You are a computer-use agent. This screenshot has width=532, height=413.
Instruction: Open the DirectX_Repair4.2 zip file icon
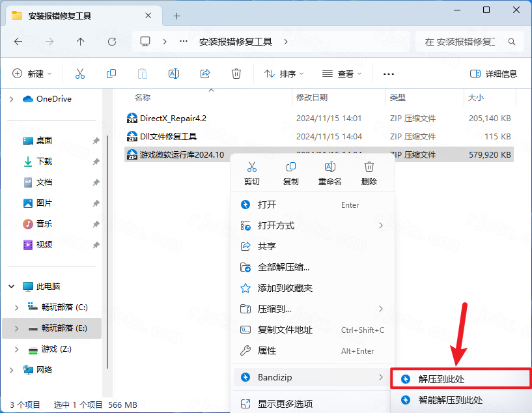(132, 118)
